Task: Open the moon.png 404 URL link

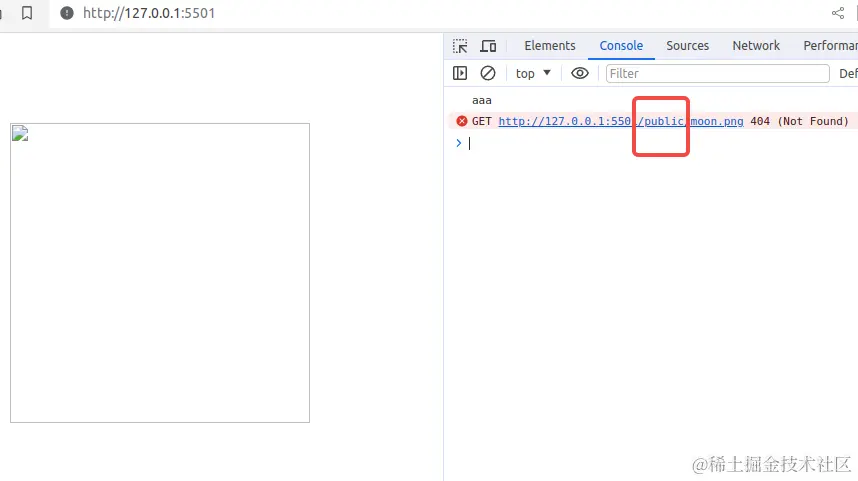Action: tap(621, 121)
